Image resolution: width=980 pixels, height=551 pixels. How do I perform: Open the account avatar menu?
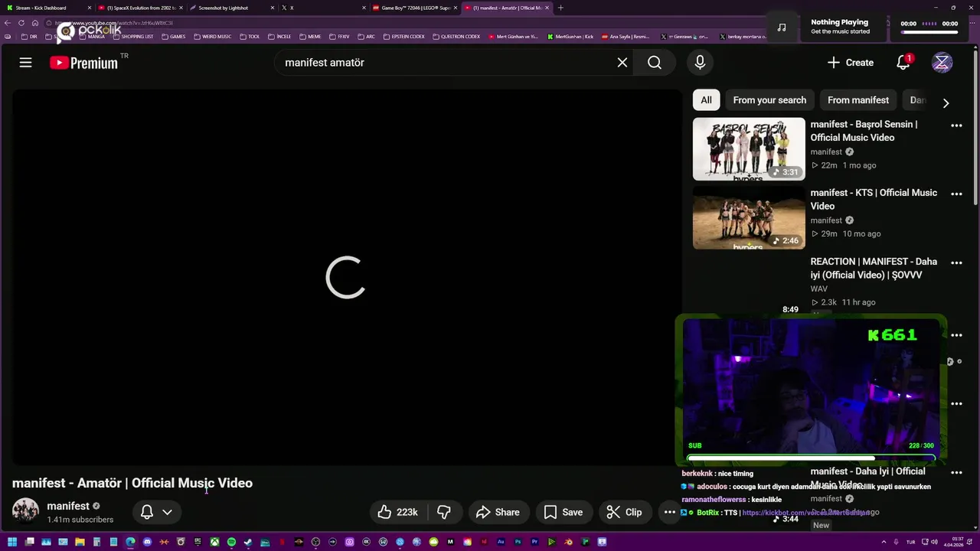tap(942, 63)
